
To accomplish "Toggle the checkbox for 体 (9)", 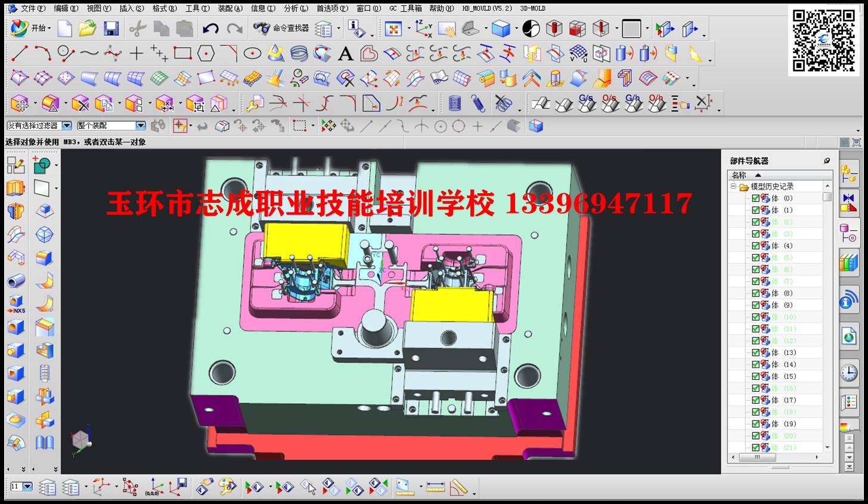I will (x=755, y=305).
